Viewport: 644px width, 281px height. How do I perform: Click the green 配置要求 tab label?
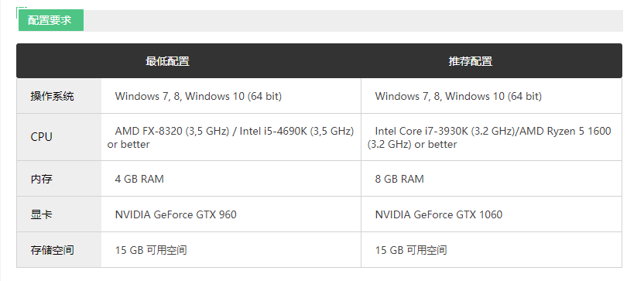(x=50, y=20)
